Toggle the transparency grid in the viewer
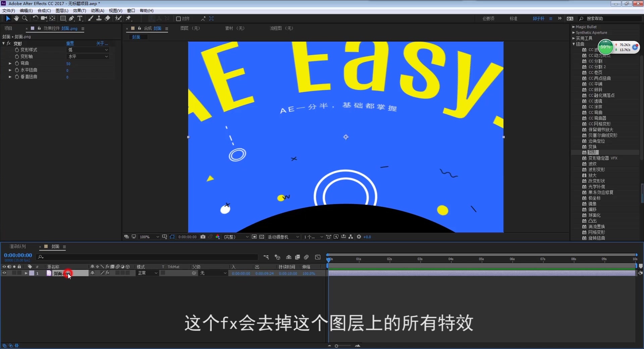Image resolution: width=644 pixels, height=349 pixels. coord(262,237)
